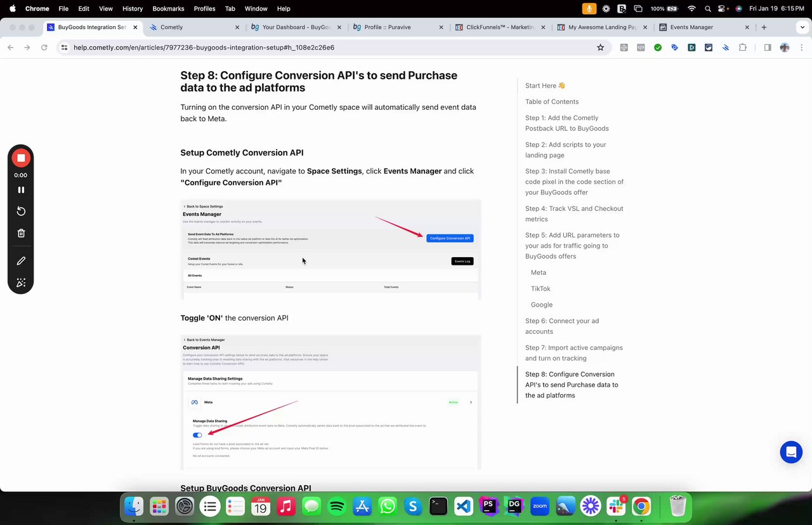Go to Step 4: Track VSL and Checkout metrics

tap(574, 214)
